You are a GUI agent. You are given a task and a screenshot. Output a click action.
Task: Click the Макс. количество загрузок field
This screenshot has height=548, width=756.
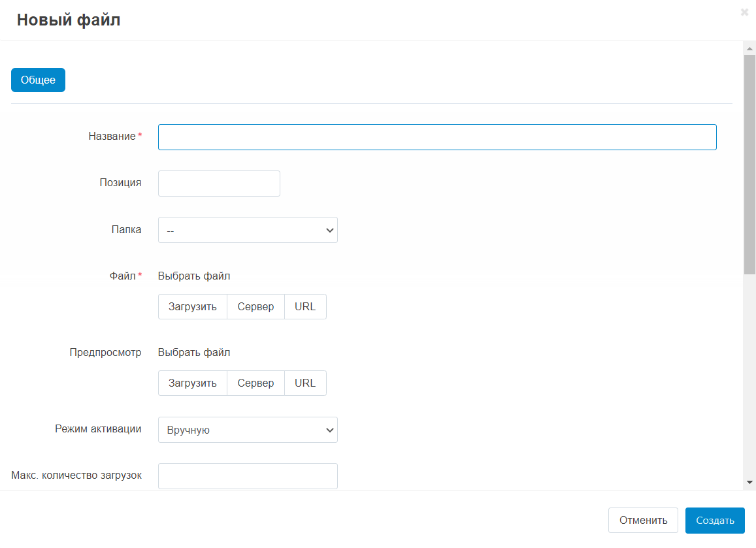[x=248, y=476]
